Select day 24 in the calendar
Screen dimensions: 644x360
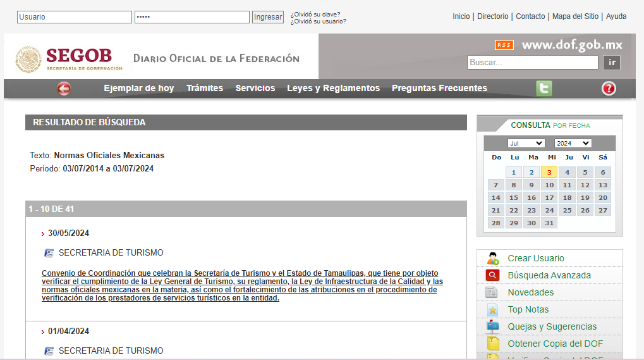click(549, 211)
